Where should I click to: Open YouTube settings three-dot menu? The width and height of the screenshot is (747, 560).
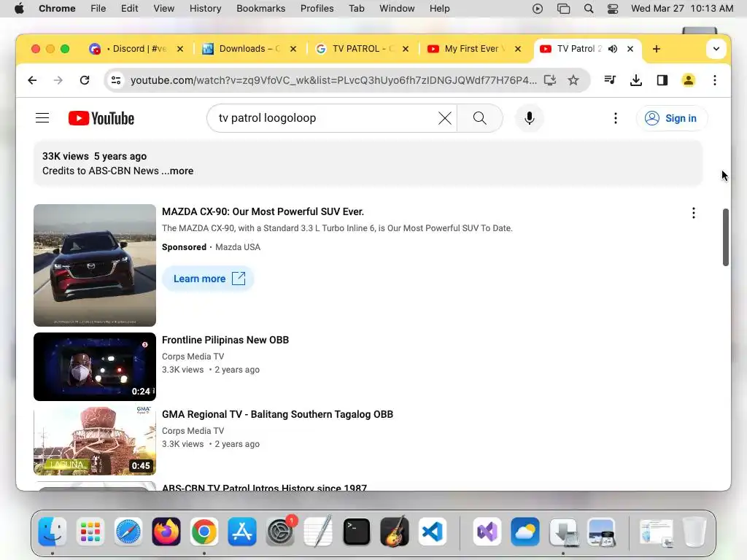(x=616, y=118)
